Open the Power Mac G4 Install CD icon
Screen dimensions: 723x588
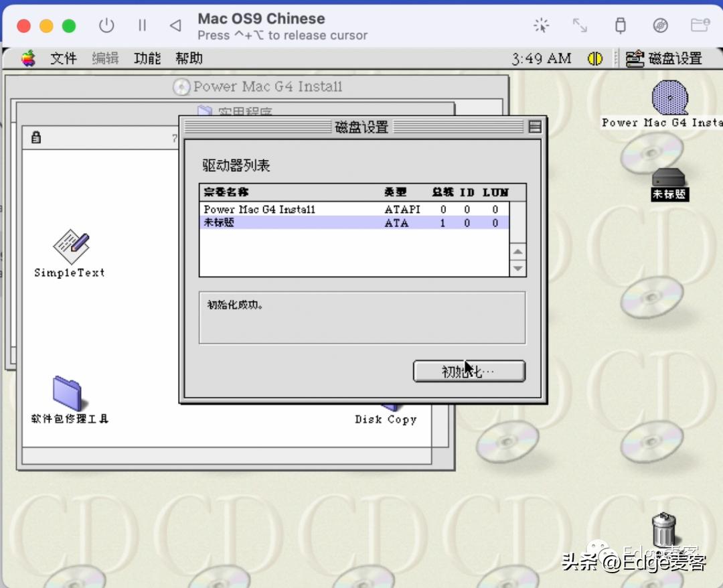[x=669, y=98]
